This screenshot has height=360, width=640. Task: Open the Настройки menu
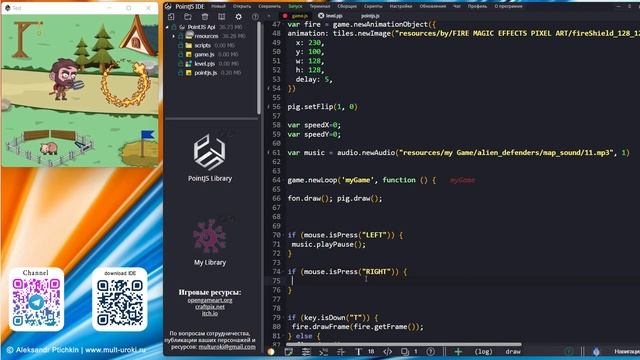[x=401, y=7]
